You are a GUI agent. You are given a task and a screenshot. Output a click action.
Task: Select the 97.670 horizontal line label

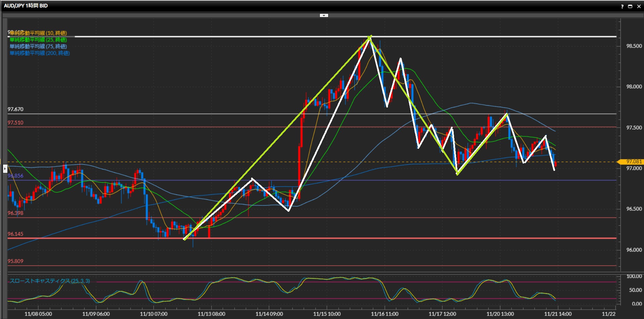click(x=15, y=109)
